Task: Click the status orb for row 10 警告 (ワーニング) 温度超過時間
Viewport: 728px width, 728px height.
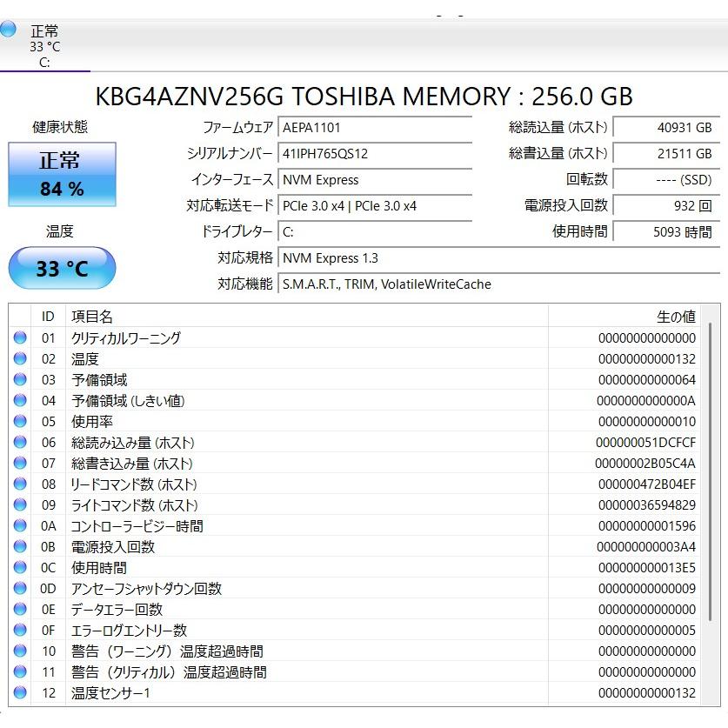Action: click(x=20, y=651)
